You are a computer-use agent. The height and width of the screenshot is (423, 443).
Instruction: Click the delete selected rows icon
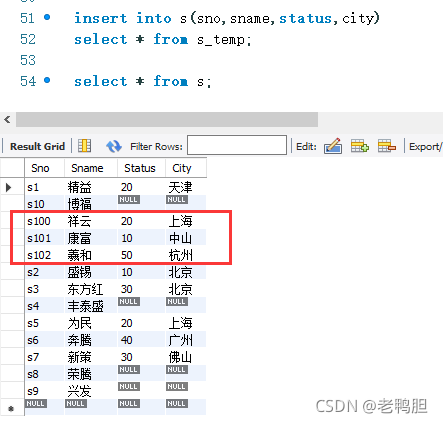coord(387,146)
